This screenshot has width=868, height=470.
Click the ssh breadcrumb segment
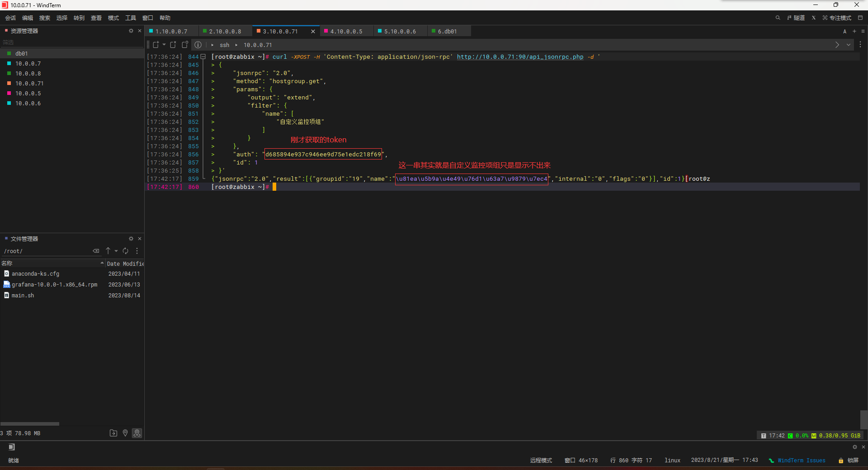point(225,45)
